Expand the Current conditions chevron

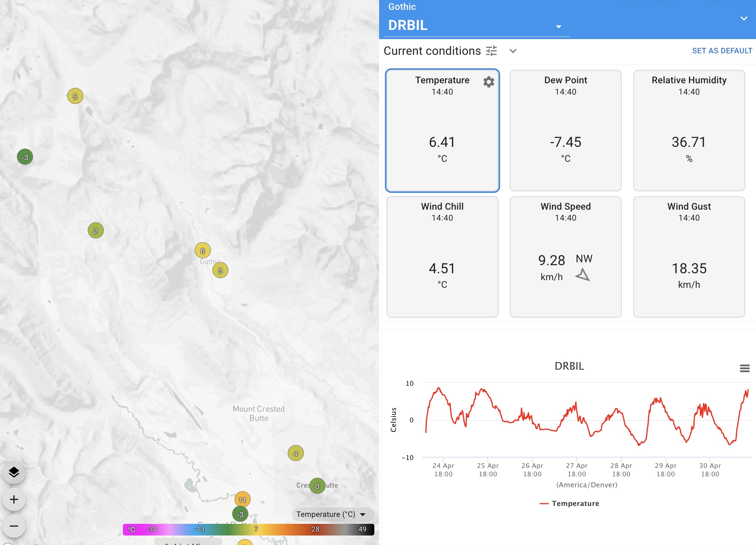click(x=513, y=51)
